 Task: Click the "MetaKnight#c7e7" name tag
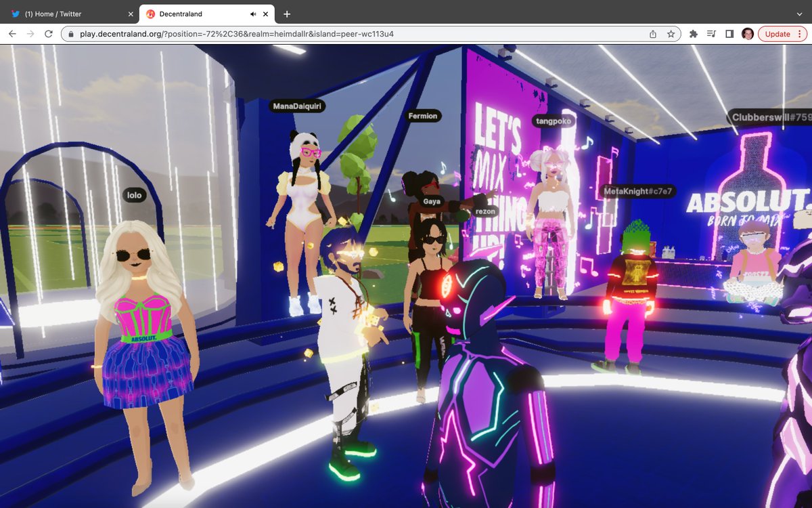(638, 192)
